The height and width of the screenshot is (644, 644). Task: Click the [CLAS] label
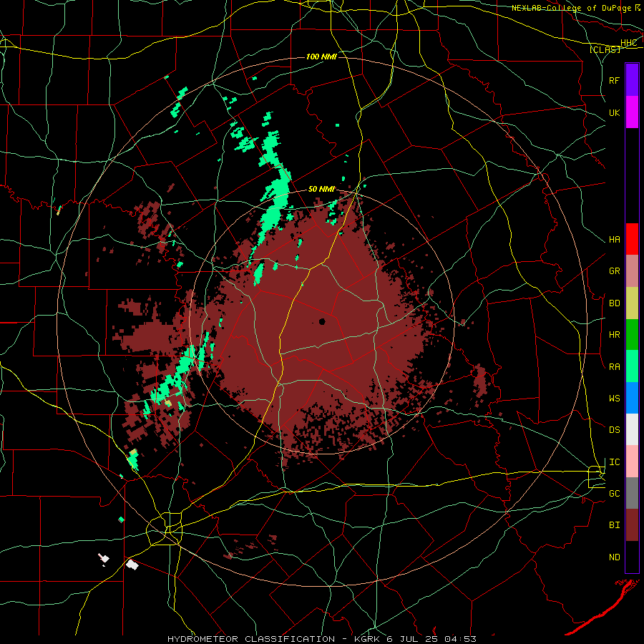pyautogui.click(x=605, y=50)
